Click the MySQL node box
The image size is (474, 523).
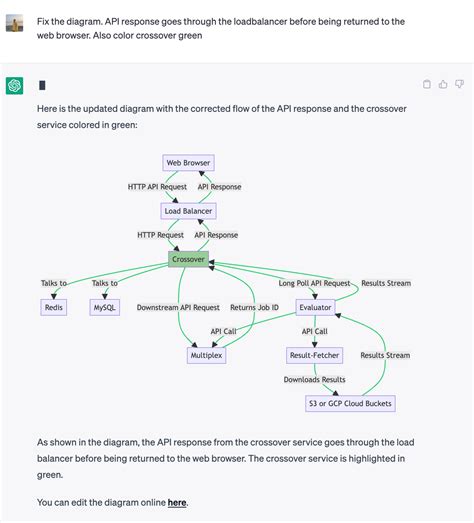tap(105, 307)
